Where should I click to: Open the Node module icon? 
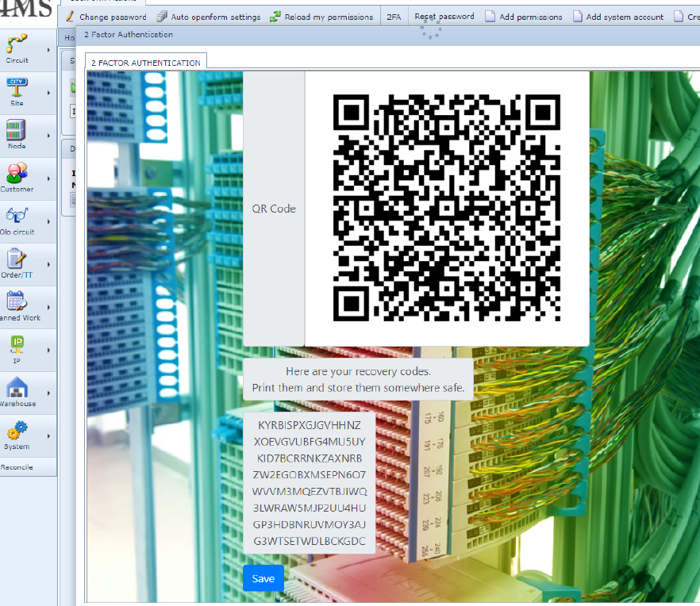coord(16,130)
